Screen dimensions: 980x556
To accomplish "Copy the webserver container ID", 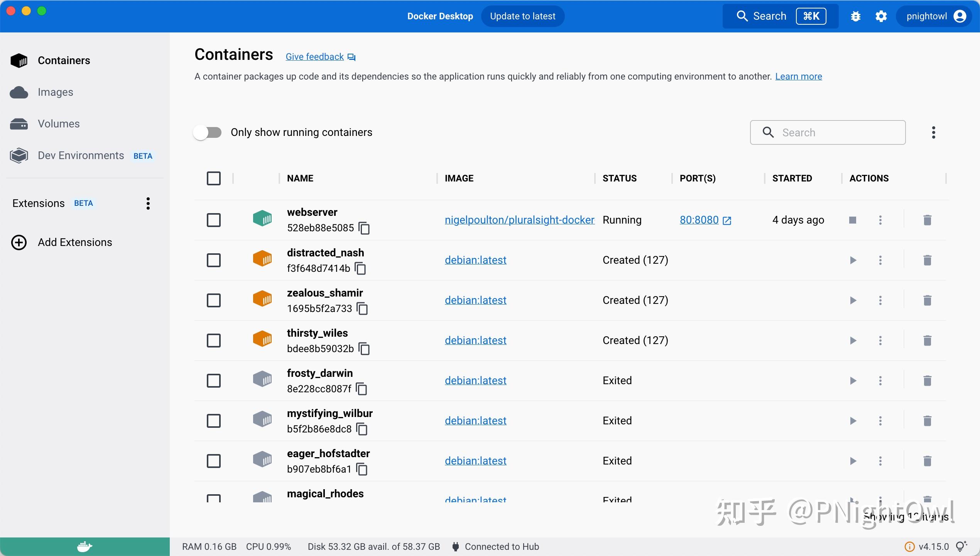I will (x=364, y=228).
